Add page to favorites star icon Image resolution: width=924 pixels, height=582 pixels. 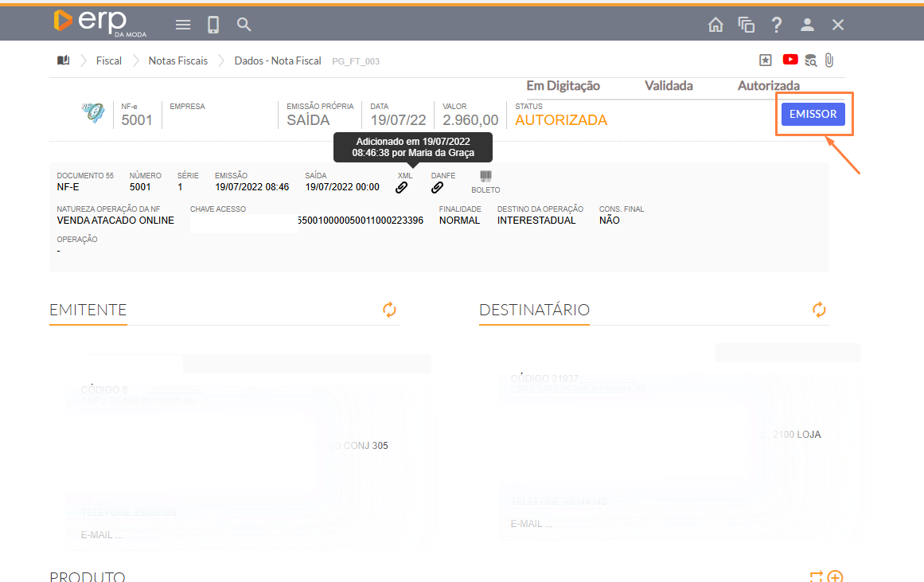765,60
